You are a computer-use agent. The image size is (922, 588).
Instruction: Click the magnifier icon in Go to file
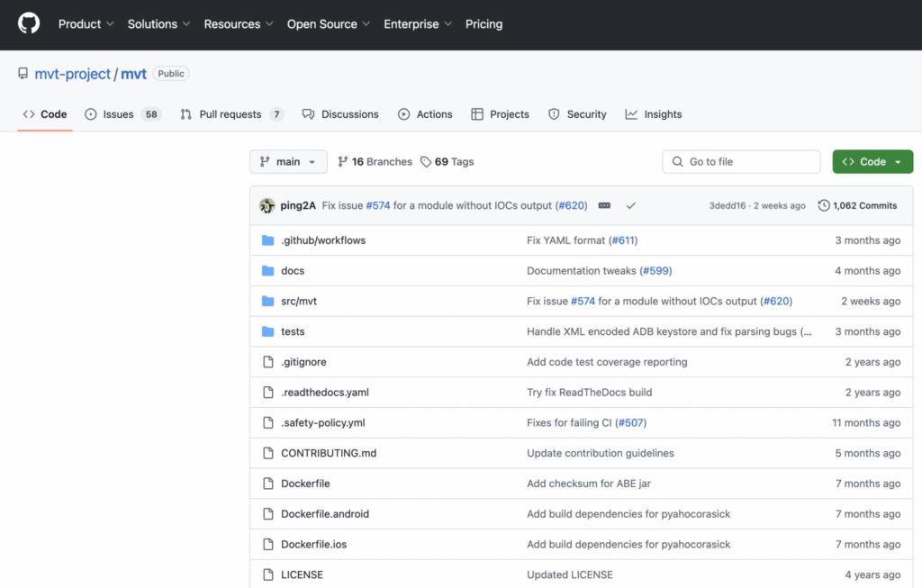pos(677,162)
